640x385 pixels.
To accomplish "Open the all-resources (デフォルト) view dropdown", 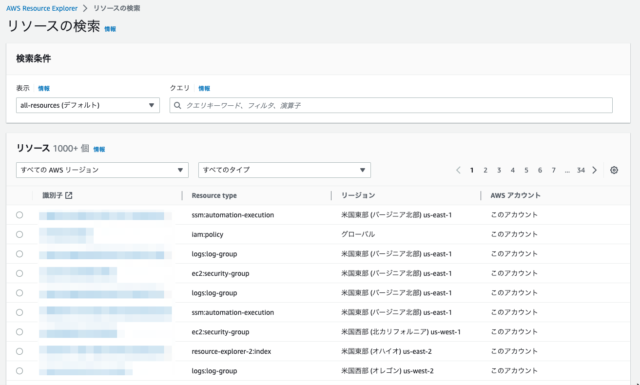I will click(88, 105).
